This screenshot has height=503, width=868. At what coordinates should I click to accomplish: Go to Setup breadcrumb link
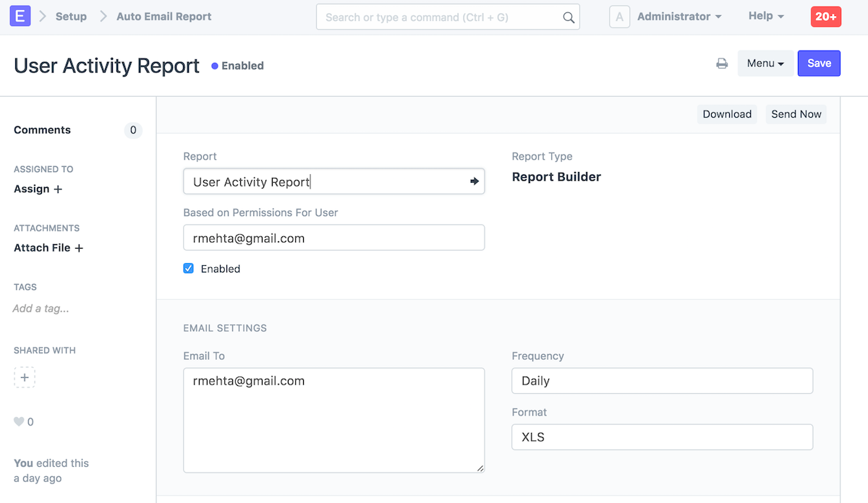(71, 16)
